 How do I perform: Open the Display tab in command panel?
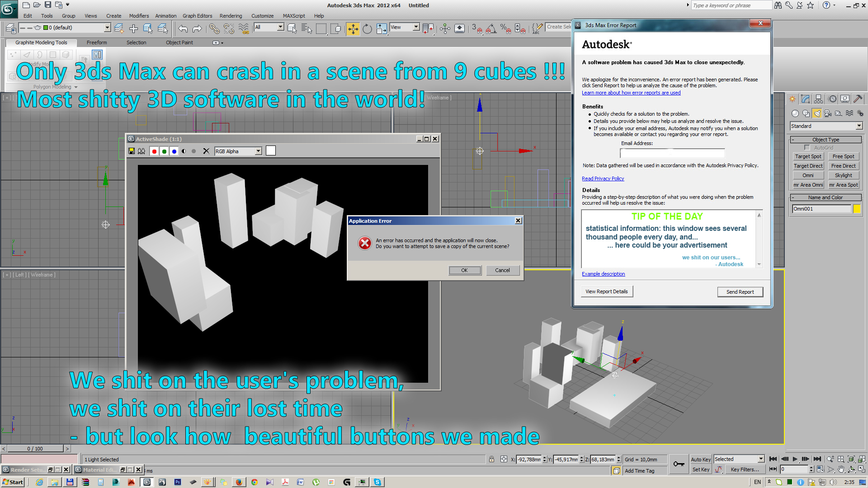click(x=845, y=99)
